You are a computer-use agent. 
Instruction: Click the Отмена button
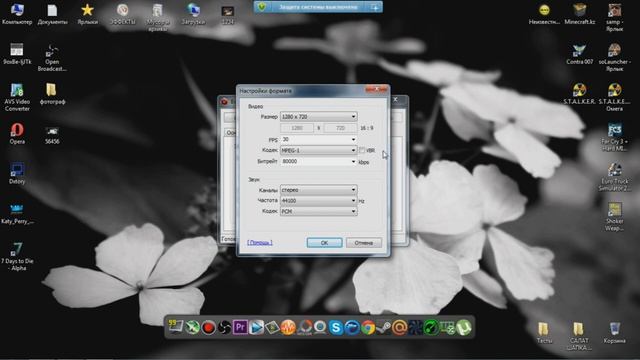pos(364,242)
